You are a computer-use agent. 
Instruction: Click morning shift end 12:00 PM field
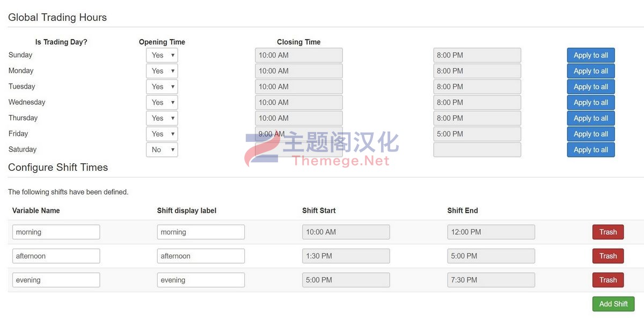tap(491, 232)
